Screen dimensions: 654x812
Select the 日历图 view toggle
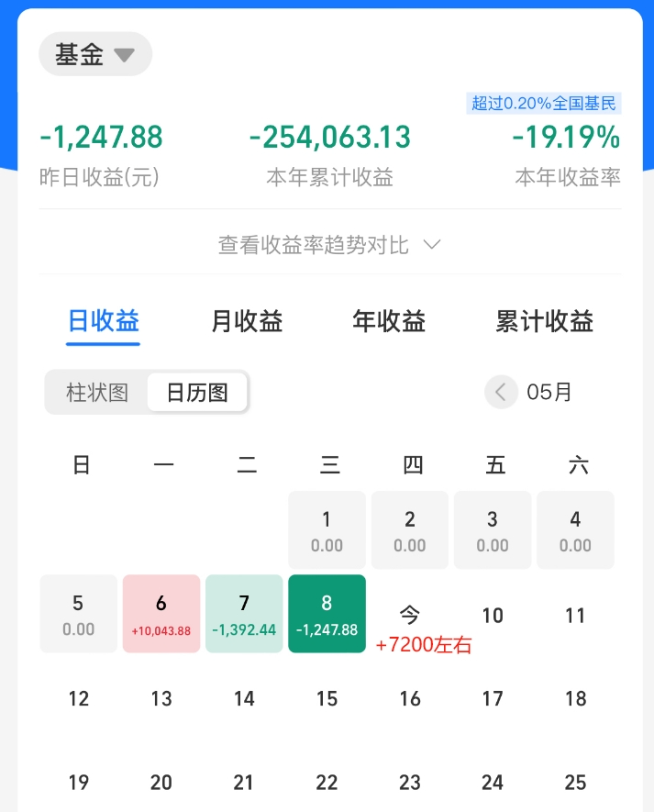[197, 392]
